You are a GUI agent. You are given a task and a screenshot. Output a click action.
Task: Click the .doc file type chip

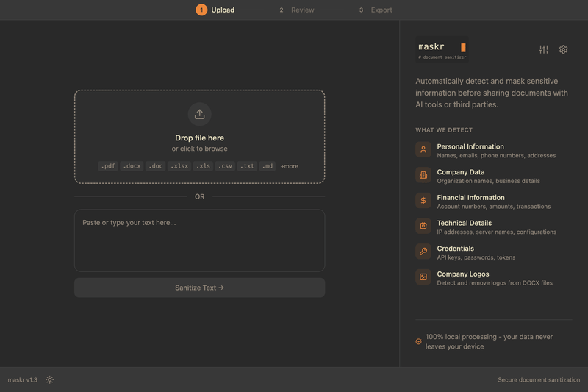pos(156,166)
